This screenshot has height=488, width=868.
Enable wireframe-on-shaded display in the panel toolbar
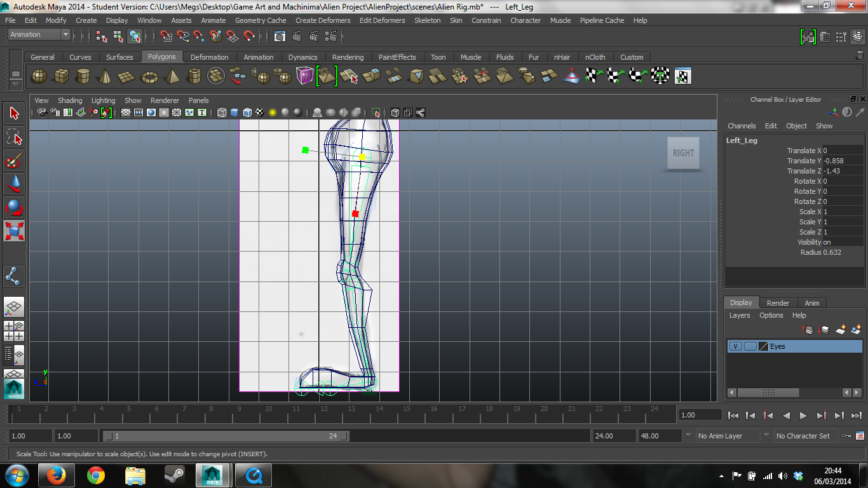coord(247,112)
